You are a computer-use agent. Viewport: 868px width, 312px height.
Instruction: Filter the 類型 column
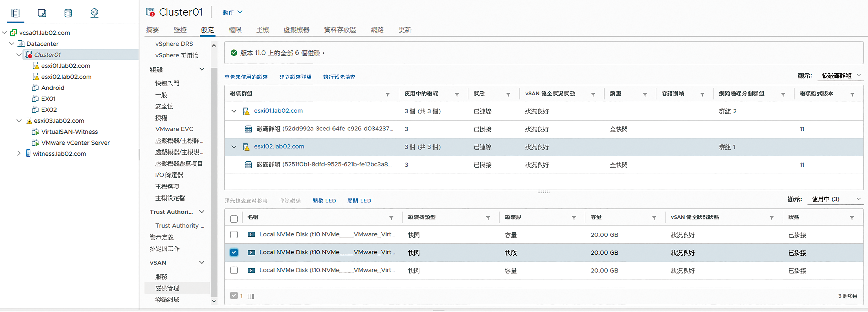coord(645,95)
